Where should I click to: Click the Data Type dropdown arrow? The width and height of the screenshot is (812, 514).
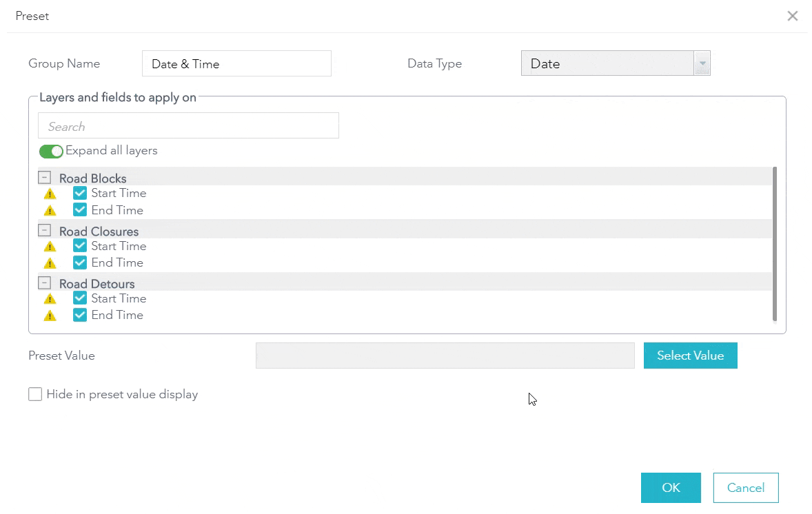(x=702, y=63)
